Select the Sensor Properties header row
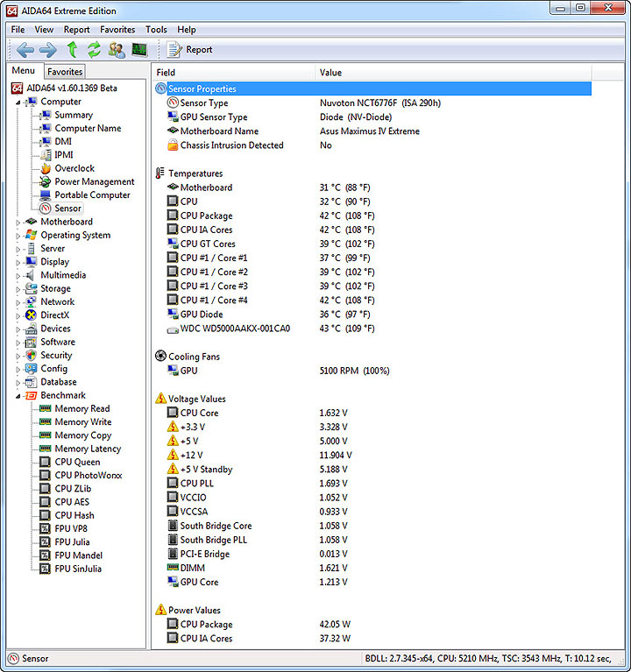This screenshot has width=631, height=672. tap(372, 88)
